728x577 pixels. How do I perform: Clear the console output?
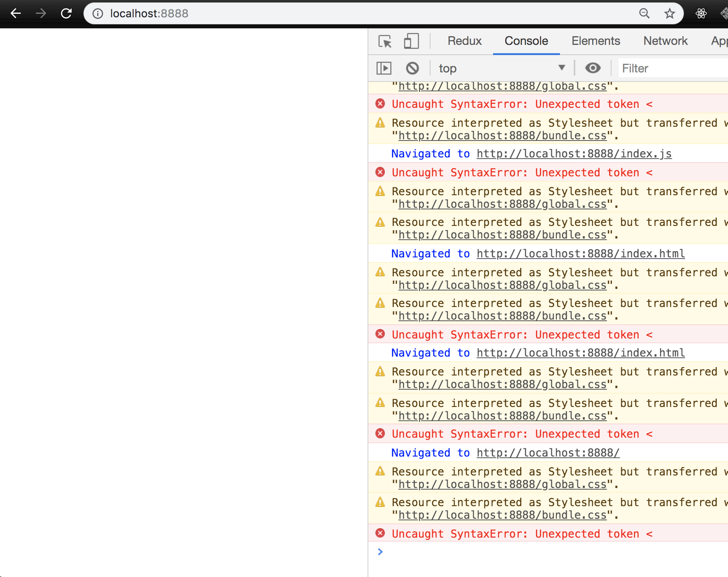tap(412, 68)
